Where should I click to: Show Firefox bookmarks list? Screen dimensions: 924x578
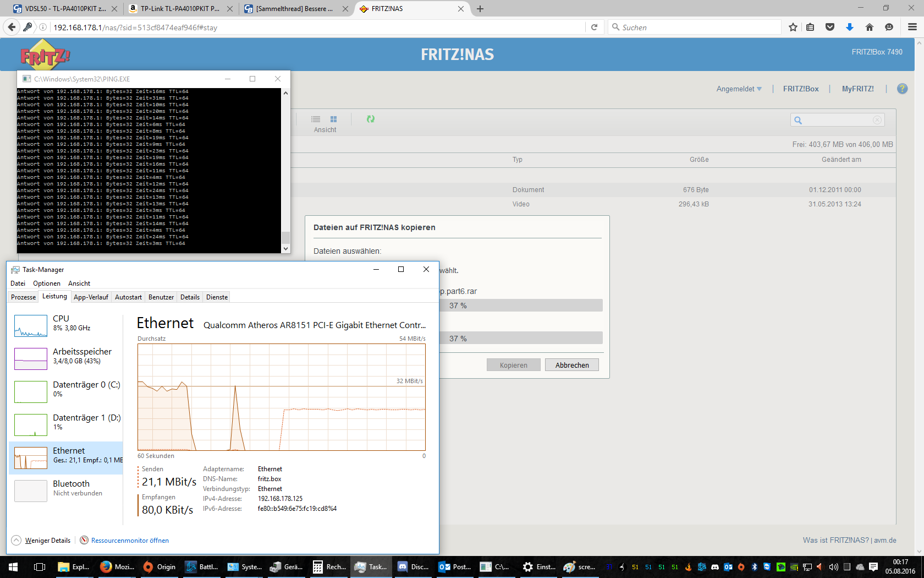click(810, 27)
